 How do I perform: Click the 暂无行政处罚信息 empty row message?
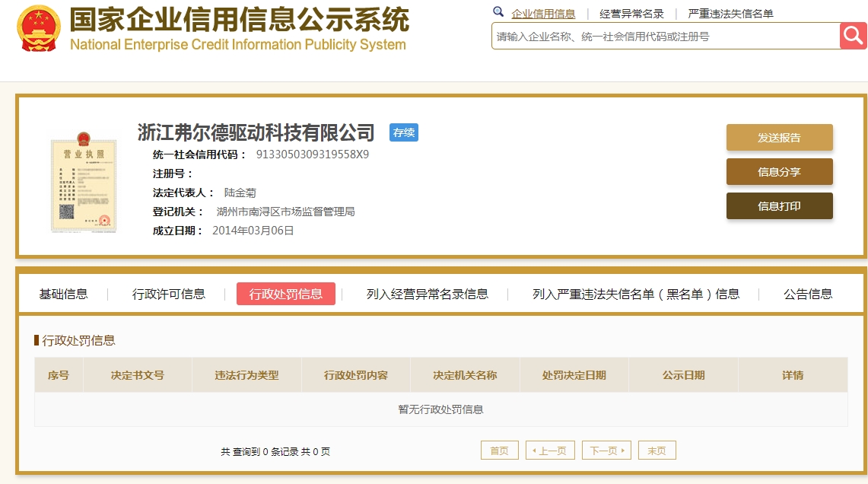pos(440,409)
